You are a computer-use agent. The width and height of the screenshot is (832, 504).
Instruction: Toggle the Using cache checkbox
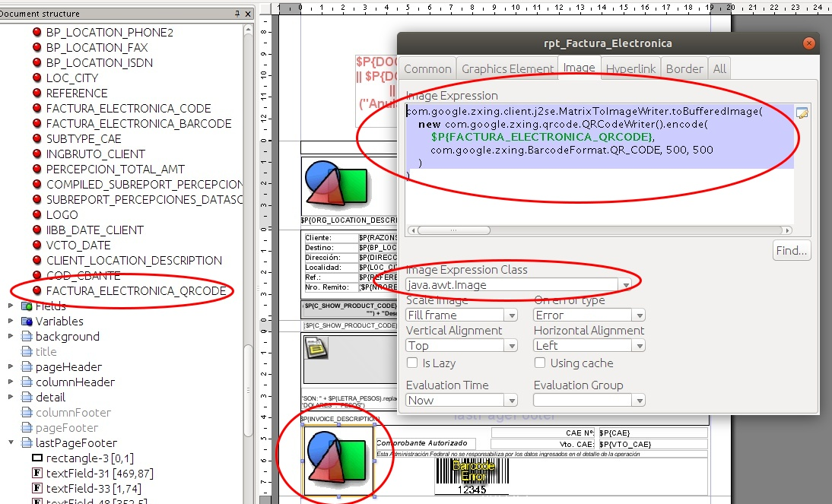coord(540,363)
